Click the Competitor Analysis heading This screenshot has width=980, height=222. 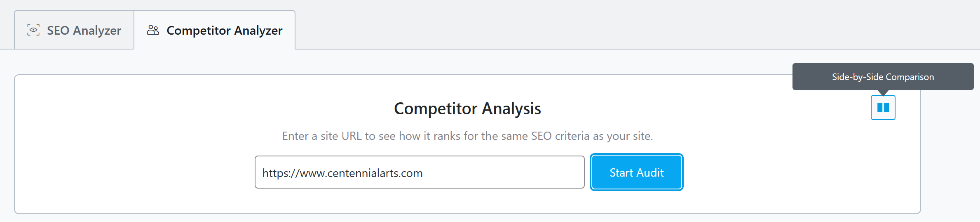(x=467, y=109)
